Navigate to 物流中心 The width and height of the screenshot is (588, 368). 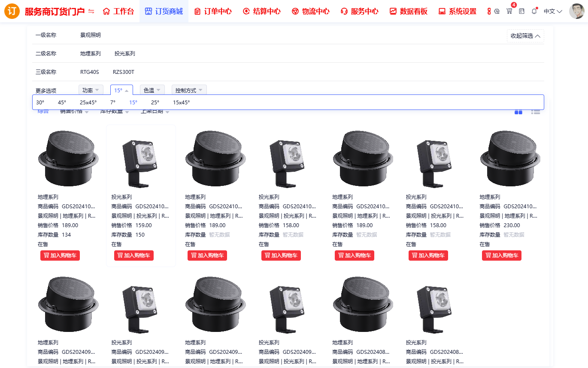pyautogui.click(x=311, y=11)
